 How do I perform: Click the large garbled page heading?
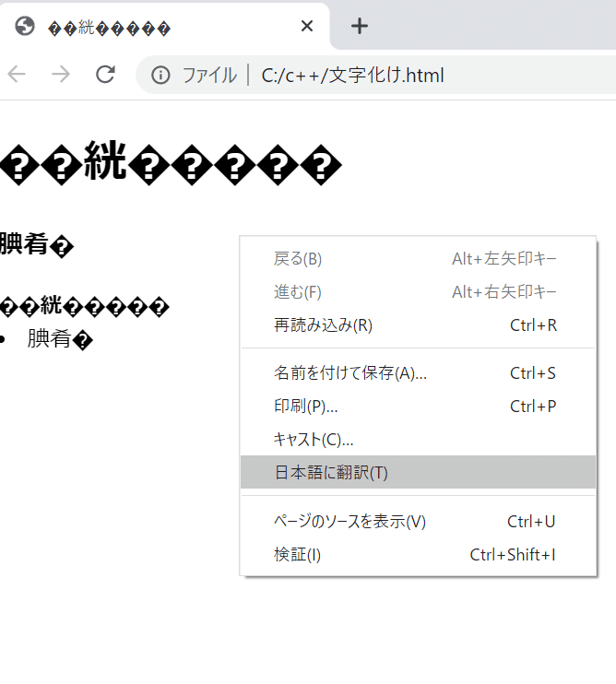[x=171, y=163]
